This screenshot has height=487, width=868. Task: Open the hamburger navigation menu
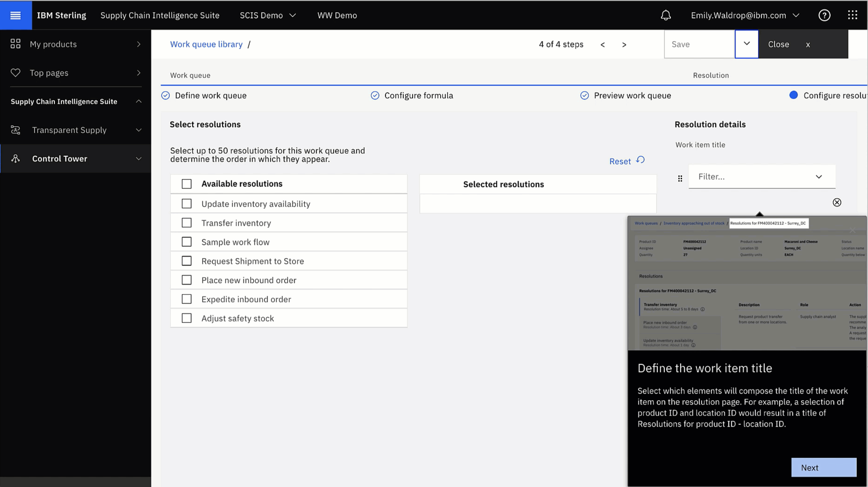pyautogui.click(x=16, y=15)
